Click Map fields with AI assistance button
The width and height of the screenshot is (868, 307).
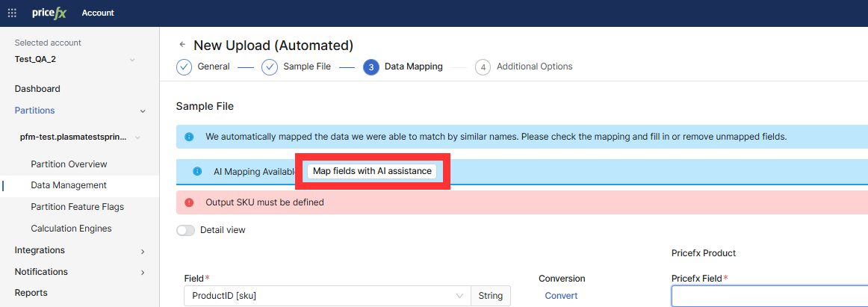click(x=372, y=171)
